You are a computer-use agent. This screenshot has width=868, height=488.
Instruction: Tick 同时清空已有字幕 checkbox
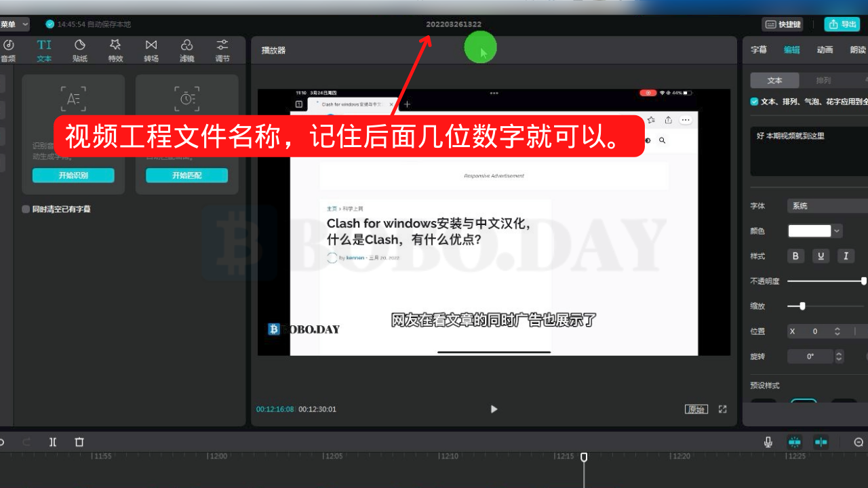click(x=26, y=209)
